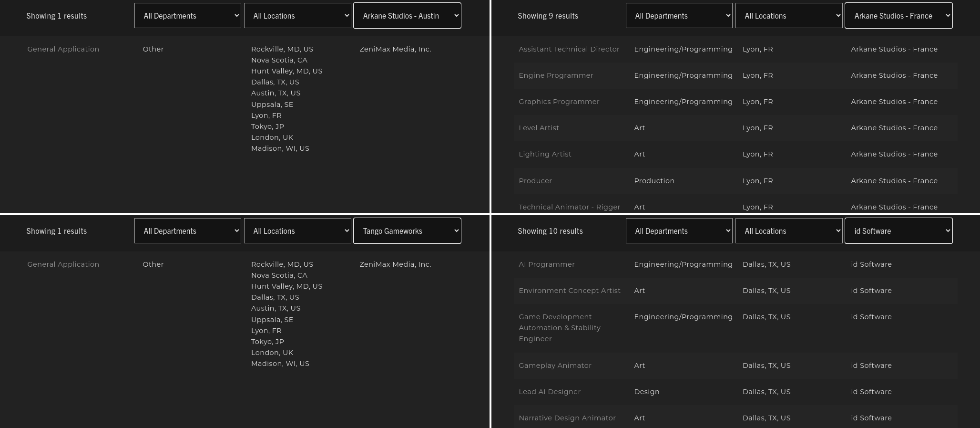Open the Graphics Programmer job listing
The image size is (980, 428).
pyautogui.click(x=559, y=102)
